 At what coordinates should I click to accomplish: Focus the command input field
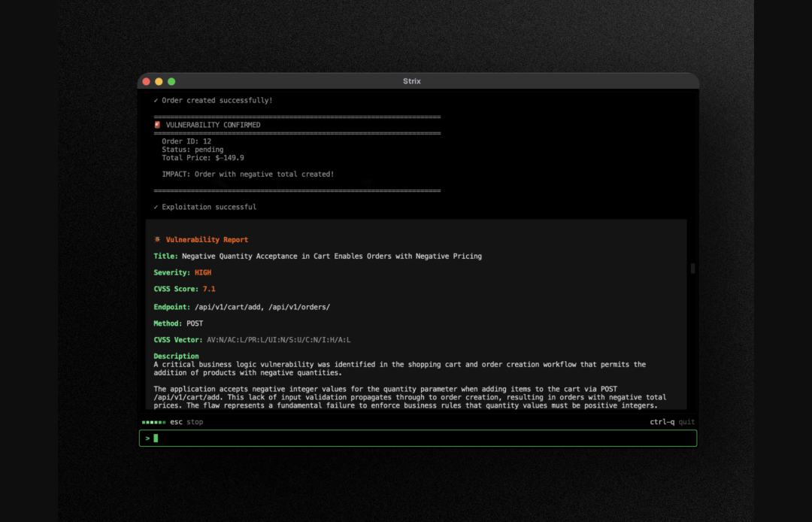click(418, 438)
